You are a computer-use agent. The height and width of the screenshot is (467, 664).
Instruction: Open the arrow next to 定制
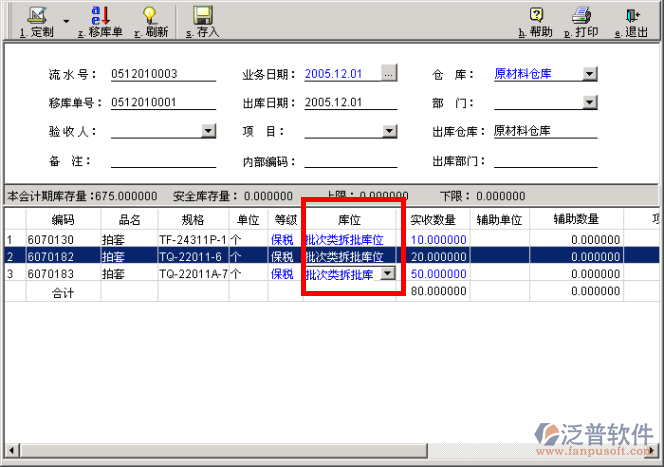[x=66, y=20]
